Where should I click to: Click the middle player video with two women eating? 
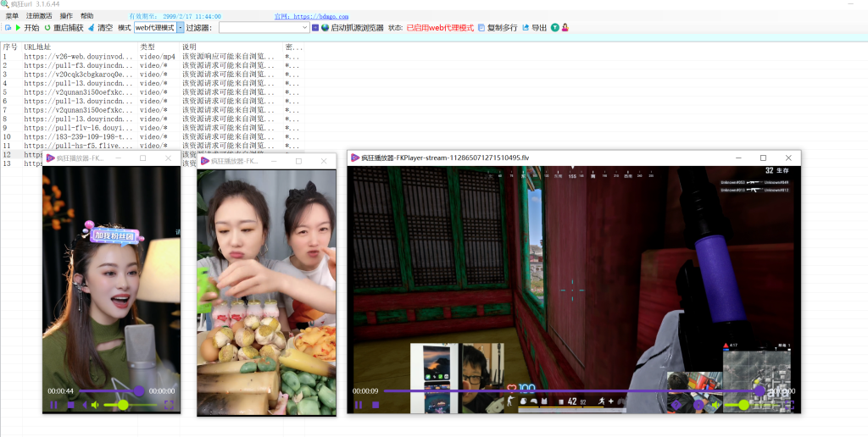click(x=266, y=292)
